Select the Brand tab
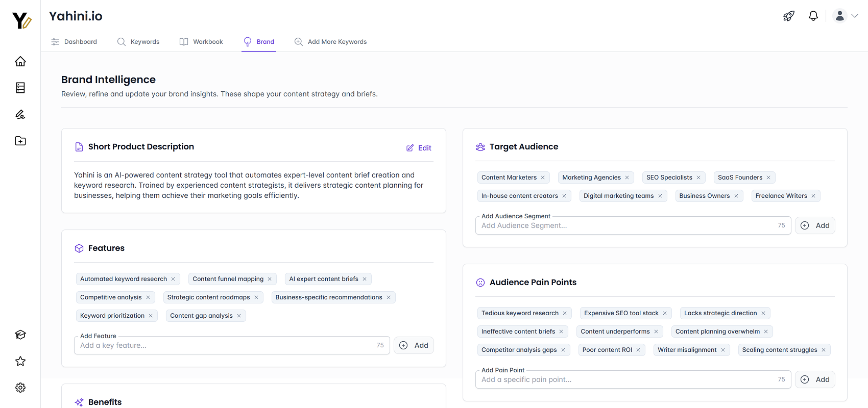The width and height of the screenshot is (868, 408). [x=259, y=42]
